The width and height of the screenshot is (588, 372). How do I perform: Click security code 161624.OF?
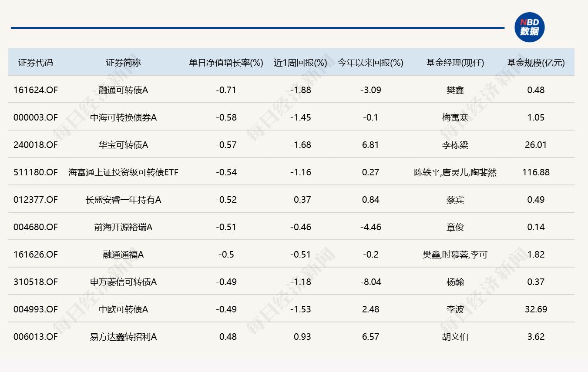click(x=36, y=90)
